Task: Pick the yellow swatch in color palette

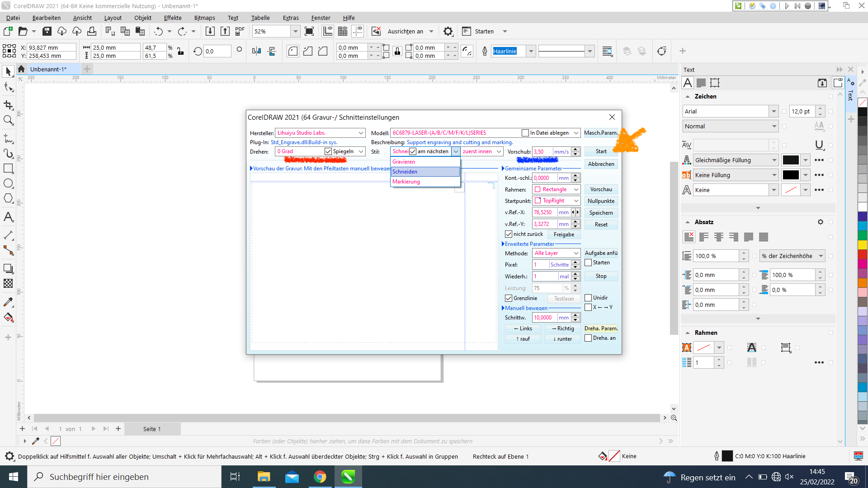Action: pyautogui.click(x=863, y=244)
